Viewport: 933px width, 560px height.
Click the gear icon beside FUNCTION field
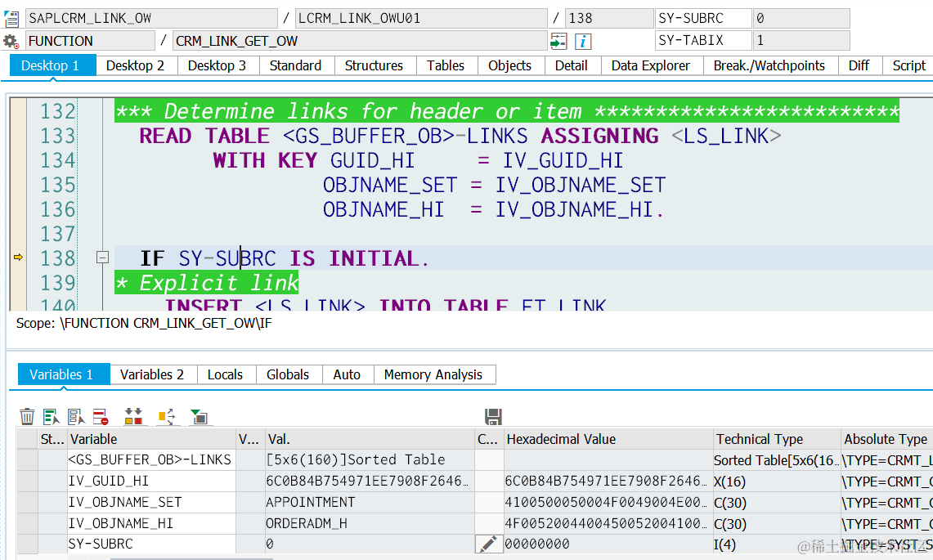point(11,42)
